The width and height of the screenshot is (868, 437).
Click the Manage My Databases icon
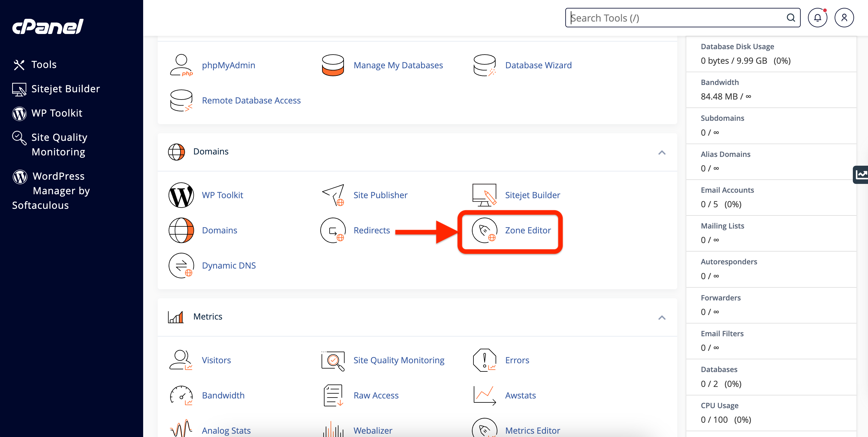pos(333,65)
